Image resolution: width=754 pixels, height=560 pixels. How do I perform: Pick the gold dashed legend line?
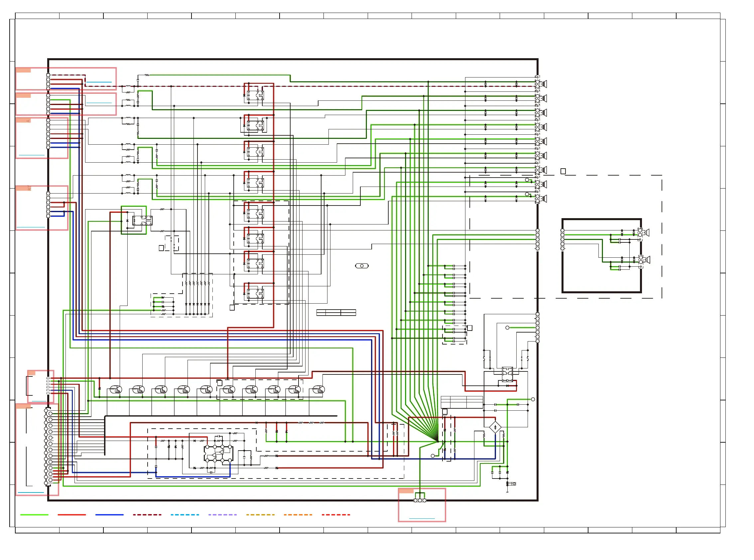click(260, 514)
